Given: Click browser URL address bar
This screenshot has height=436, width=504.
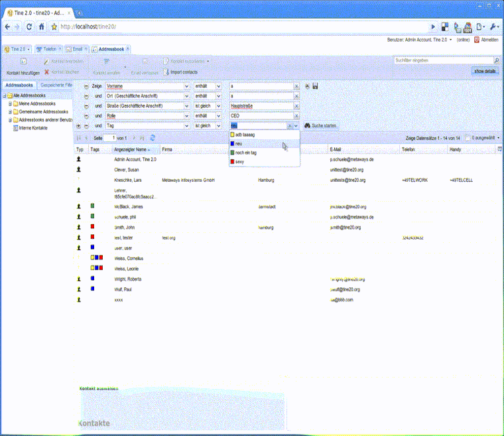Looking at the screenshot, I should (x=244, y=27).
